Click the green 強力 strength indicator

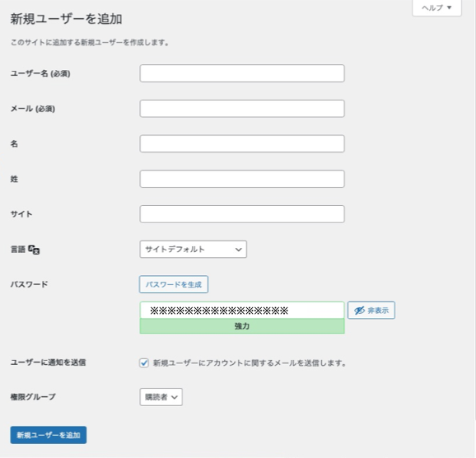click(x=242, y=326)
